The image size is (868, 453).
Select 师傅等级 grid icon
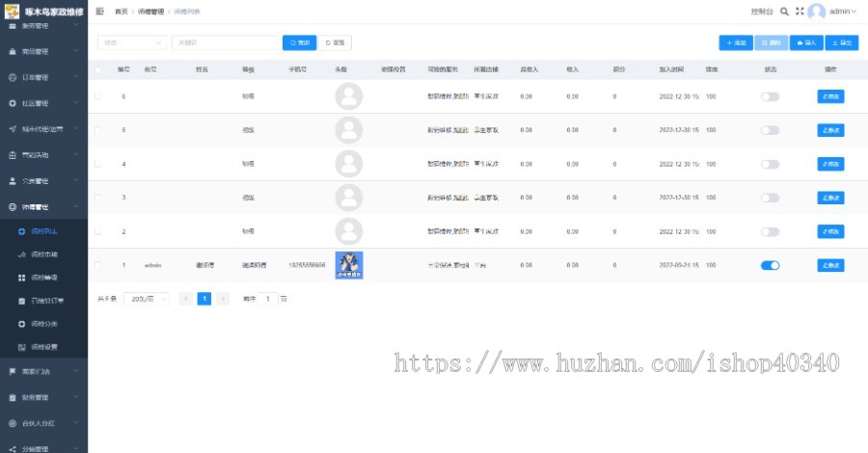(x=21, y=278)
